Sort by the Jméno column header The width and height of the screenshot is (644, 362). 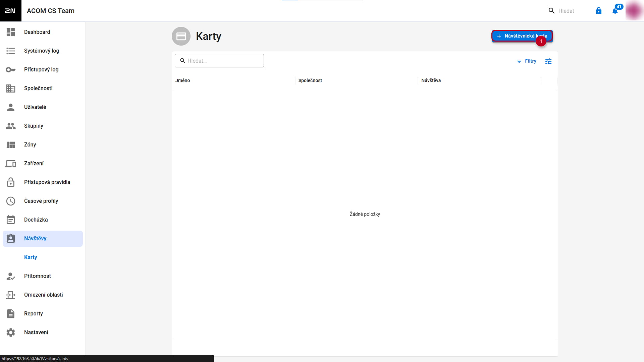[183, 80]
